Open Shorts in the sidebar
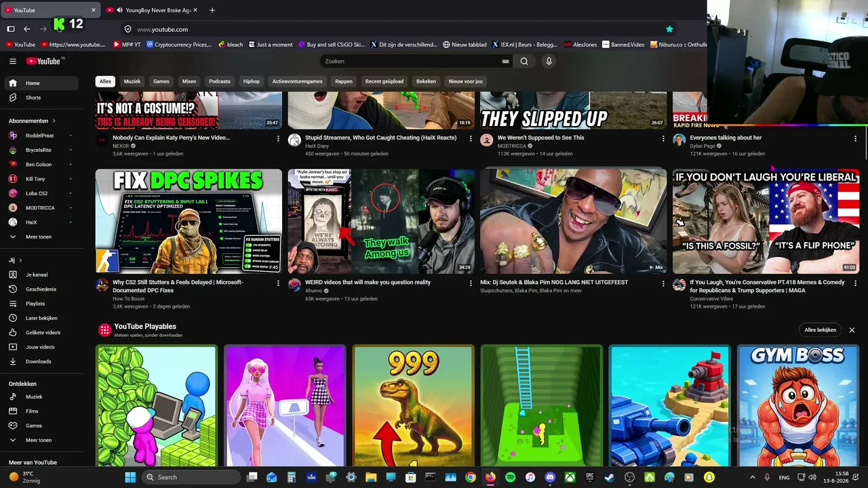Screen dimensions: 868x488 pyautogui.click(x=43, y=98)
